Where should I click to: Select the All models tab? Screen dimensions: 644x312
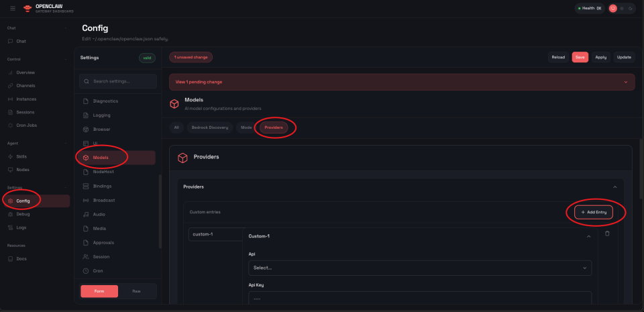pos(176,127)
